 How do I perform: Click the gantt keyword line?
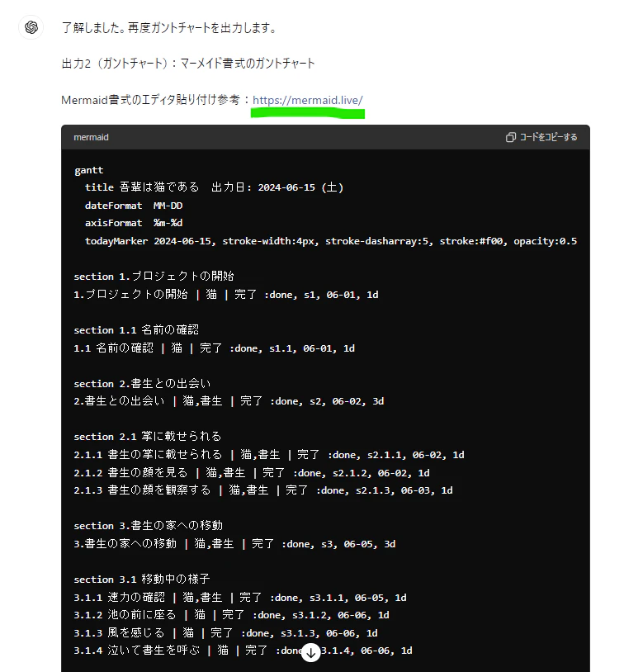coord(88,170)
